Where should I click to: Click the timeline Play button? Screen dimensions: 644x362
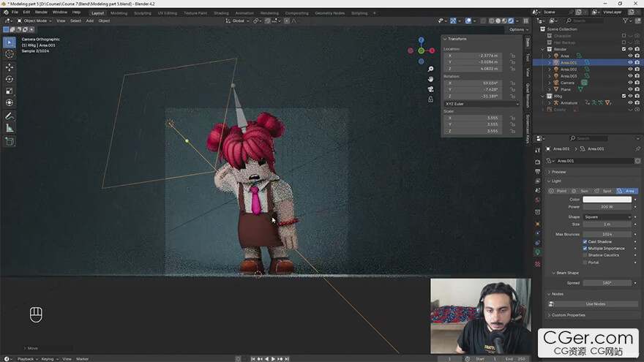[x=273, y=359]
